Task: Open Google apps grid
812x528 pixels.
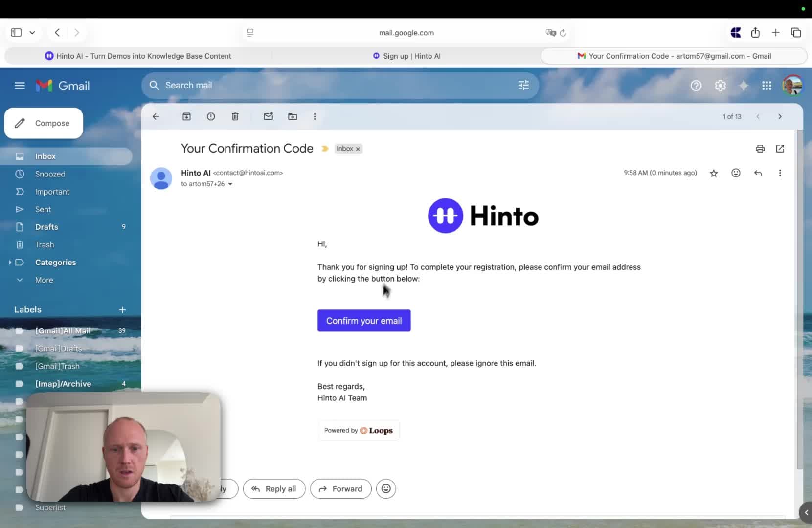Action: (767, 86)
